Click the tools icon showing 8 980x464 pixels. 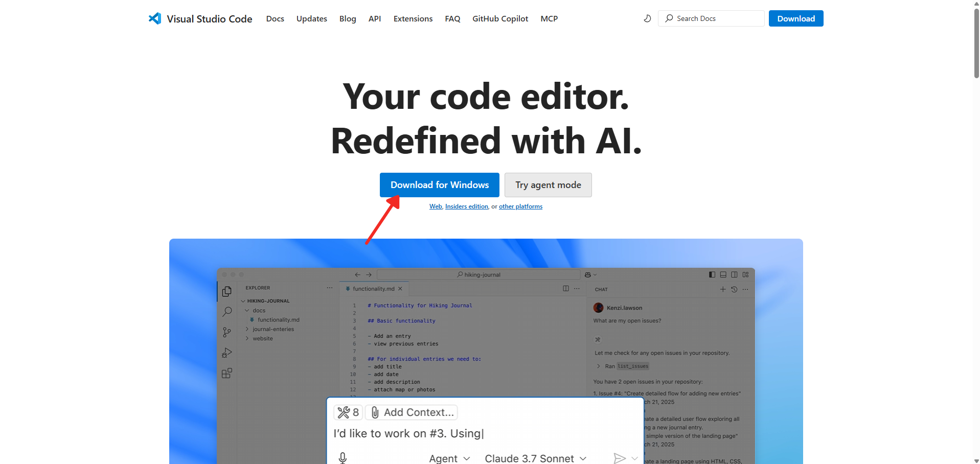click(x=348, y=412)
